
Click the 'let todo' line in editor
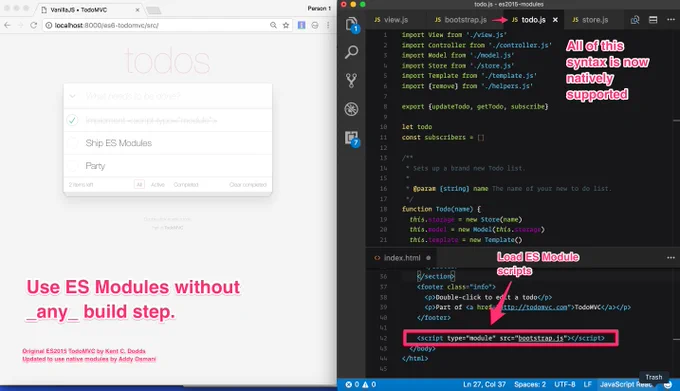coord(417,127)
